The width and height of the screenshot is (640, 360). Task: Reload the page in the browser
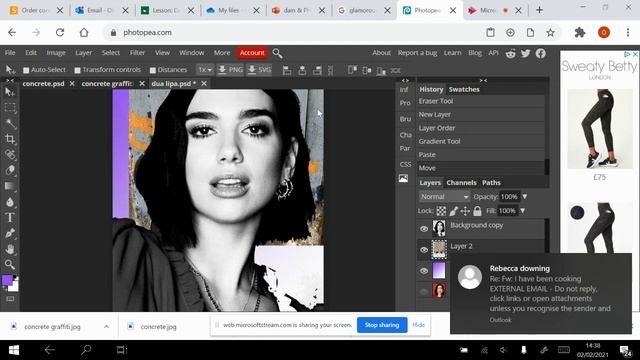tap(60, 33)
